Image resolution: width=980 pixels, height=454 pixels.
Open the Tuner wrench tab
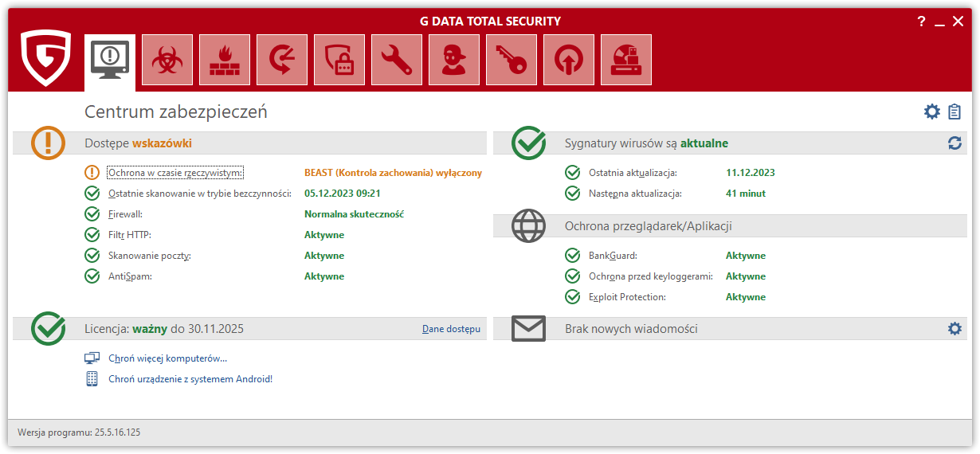point(397,60)
